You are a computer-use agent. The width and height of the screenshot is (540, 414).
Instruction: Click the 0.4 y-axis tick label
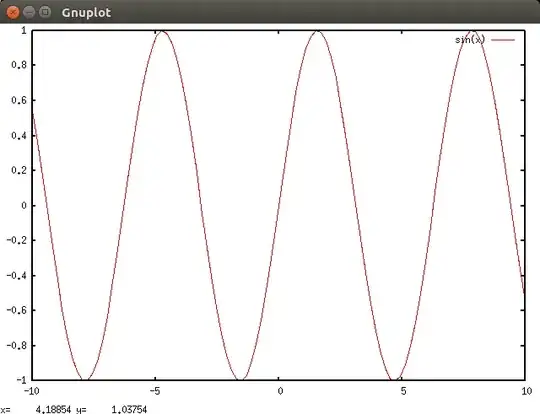(19, 136)
